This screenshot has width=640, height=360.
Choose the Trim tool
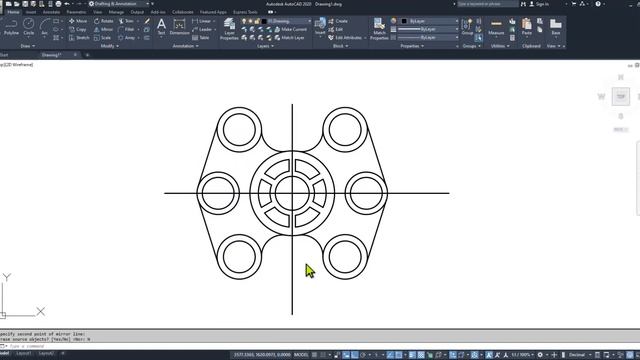click(126, 21)
